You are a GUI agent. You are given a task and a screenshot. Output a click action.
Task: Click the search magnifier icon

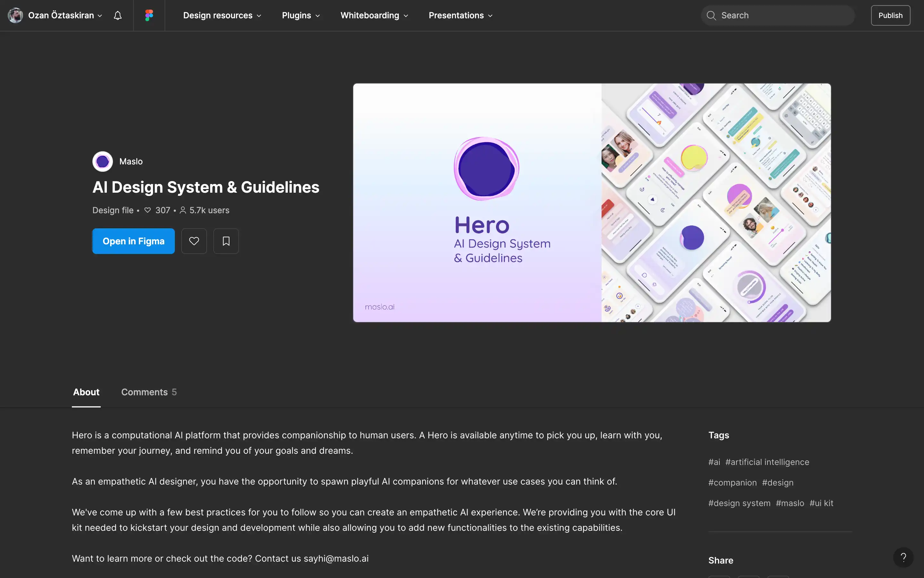(x=711, y=15)
